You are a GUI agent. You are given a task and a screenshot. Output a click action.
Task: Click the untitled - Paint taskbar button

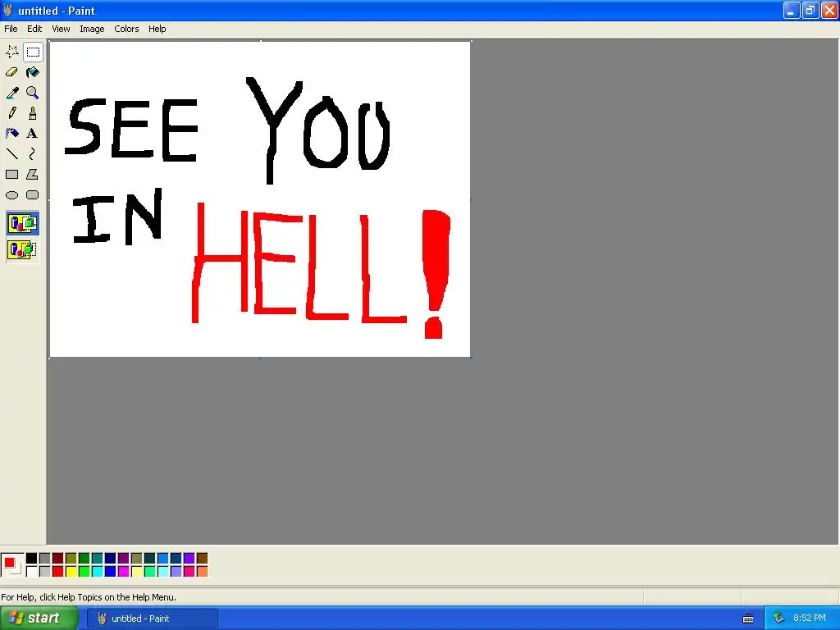point(152,619)
